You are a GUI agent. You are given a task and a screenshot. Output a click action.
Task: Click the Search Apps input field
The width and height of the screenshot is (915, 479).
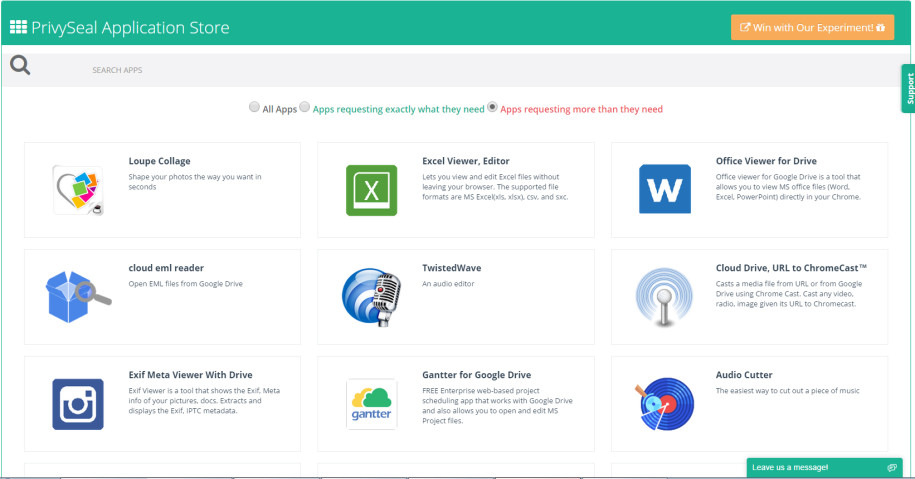click(x=455, y=70)
